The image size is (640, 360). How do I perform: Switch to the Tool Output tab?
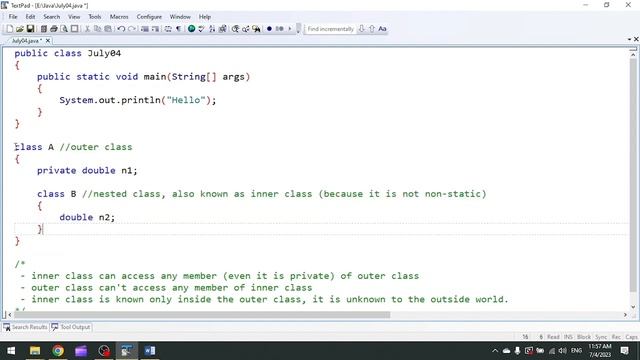[x=71, y=327]
